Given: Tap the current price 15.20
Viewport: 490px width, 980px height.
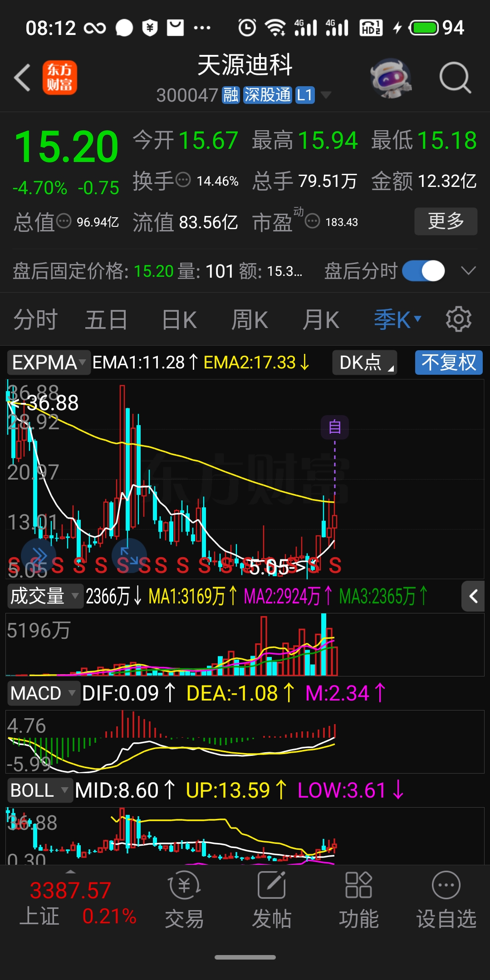Looking at the screenshot, I should 67,147.
